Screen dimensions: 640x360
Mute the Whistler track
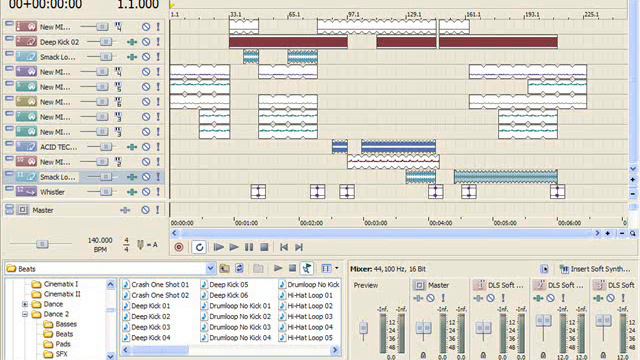(x=146, y=192)
